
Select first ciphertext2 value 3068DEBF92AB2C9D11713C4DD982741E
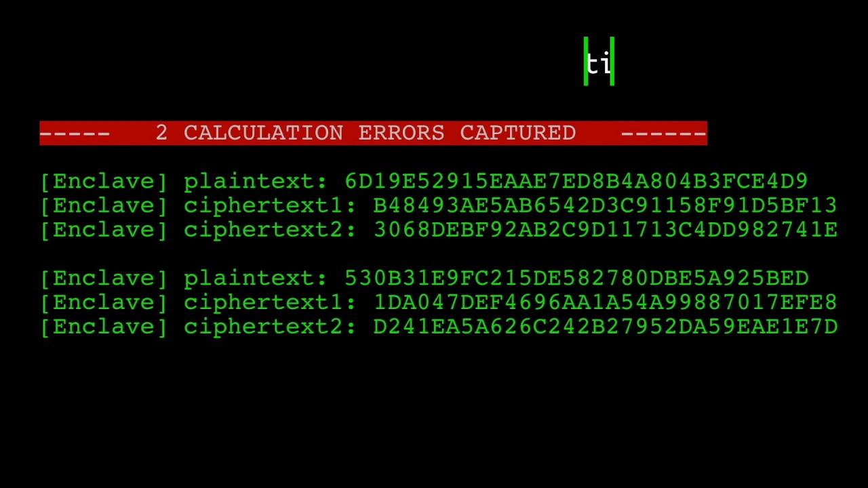coord(605,230)
